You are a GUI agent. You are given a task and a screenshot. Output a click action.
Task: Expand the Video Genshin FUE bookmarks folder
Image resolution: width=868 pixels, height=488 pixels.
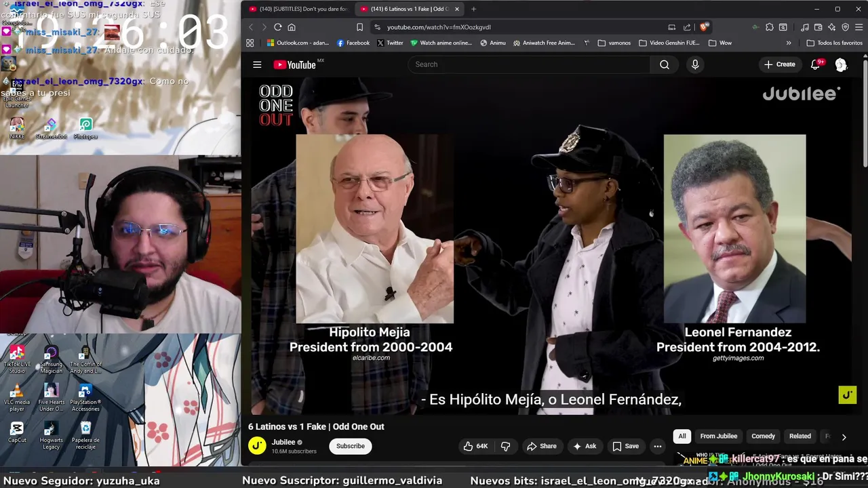(669, 43)
